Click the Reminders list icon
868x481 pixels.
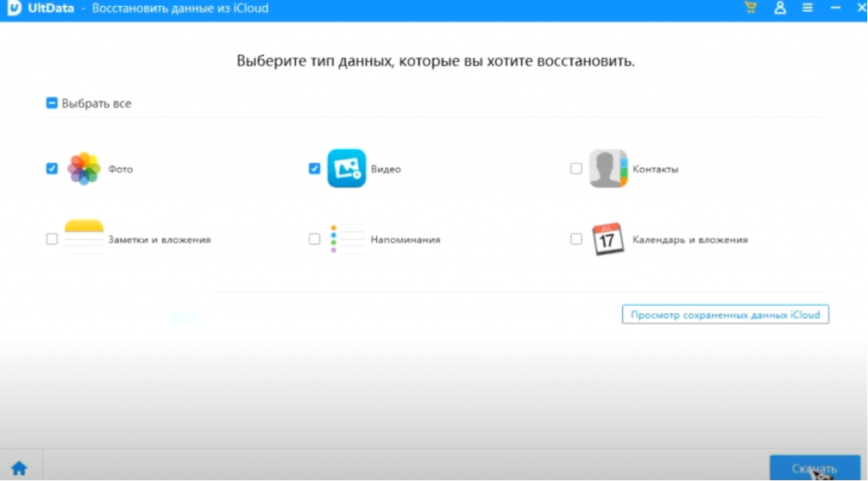pyautogui.click(x=346, y=239)
